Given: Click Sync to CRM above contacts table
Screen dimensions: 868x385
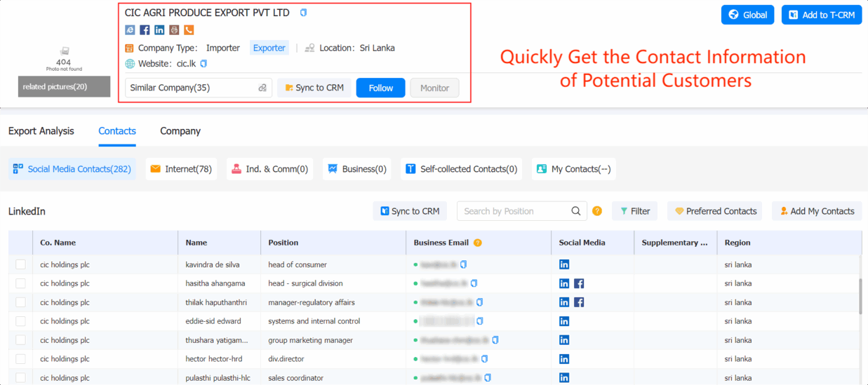Looking at the screenshot, I should (410, 211).
